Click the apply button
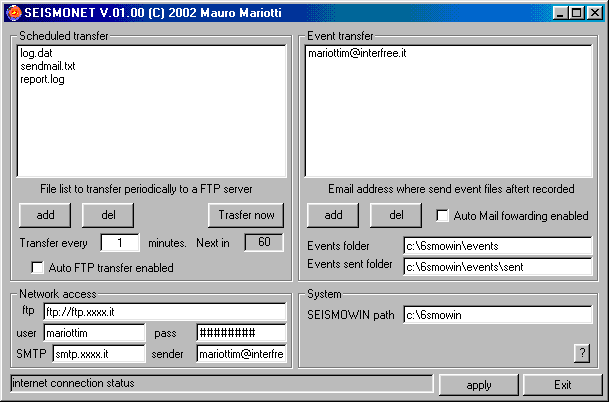Viewport: 609px width, 402px height. (479, 385)
